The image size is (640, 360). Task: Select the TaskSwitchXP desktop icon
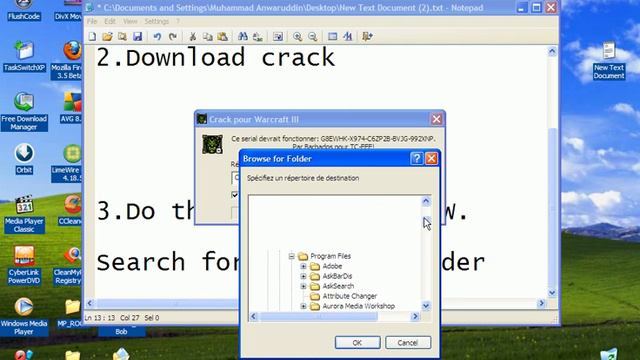pyautogui.click(x=24, y=56)
